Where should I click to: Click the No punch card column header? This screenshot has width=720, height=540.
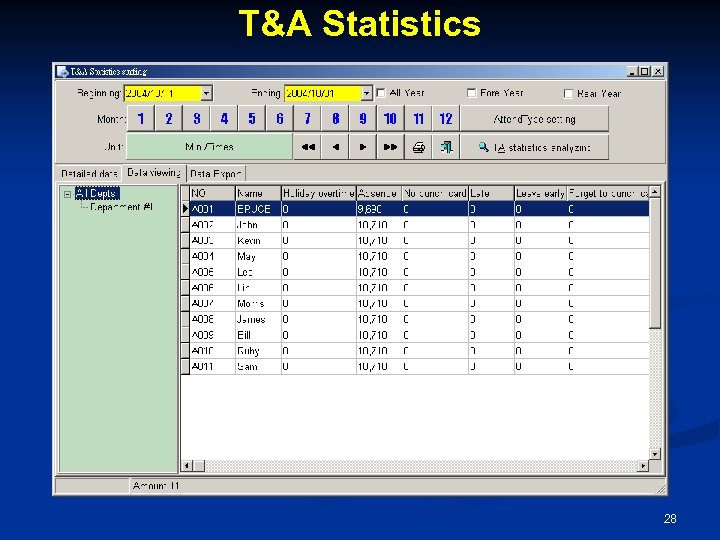pos(435,193)
